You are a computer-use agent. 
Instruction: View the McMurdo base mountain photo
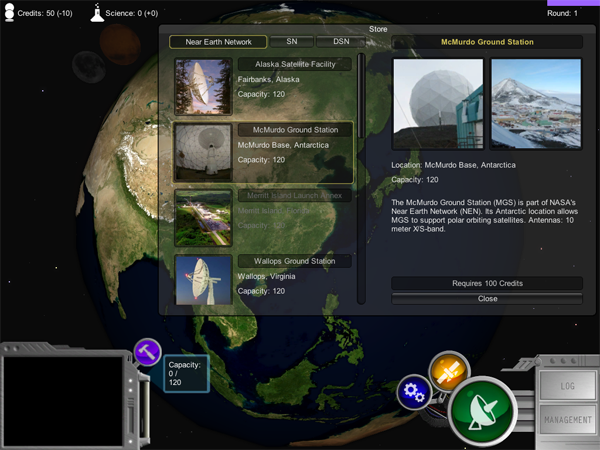536,104
